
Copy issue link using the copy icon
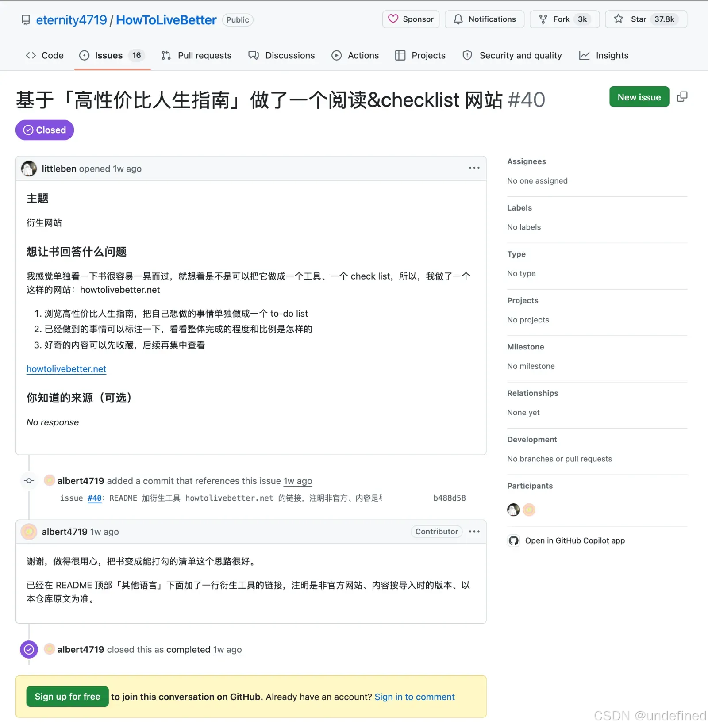(682, 97)
